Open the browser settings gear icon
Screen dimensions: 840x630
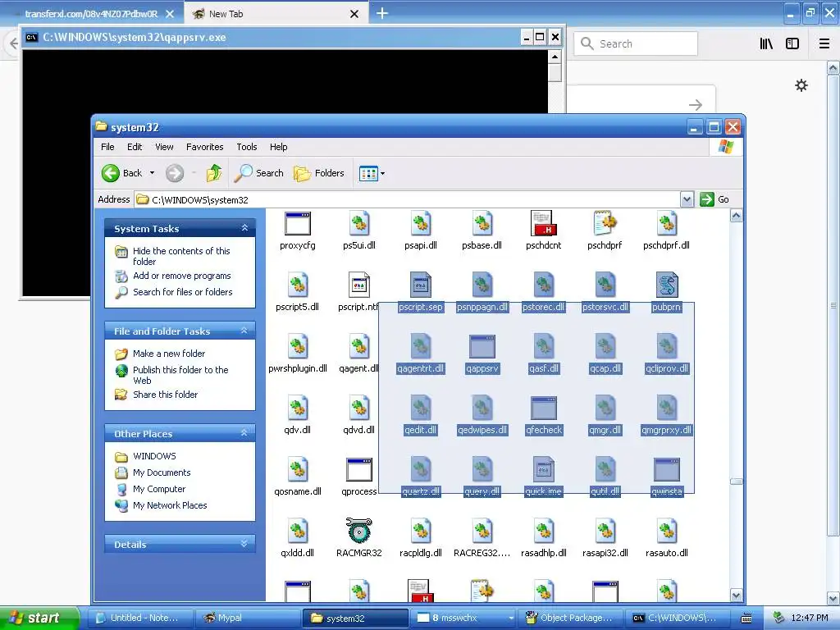(801, 85)
